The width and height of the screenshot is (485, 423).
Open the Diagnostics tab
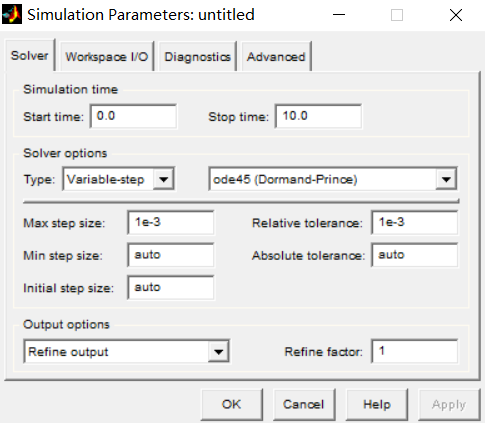[x=197, y=56]
